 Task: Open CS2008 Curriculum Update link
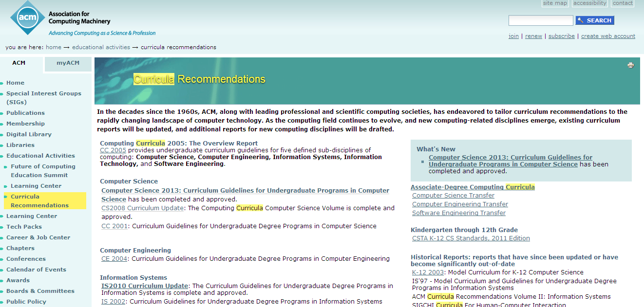pos(143,208)
